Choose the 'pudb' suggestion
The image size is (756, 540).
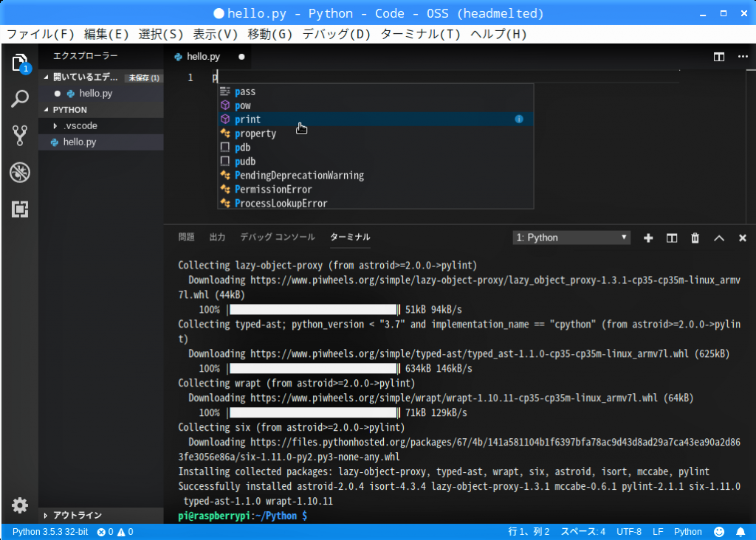coord(376,162)
